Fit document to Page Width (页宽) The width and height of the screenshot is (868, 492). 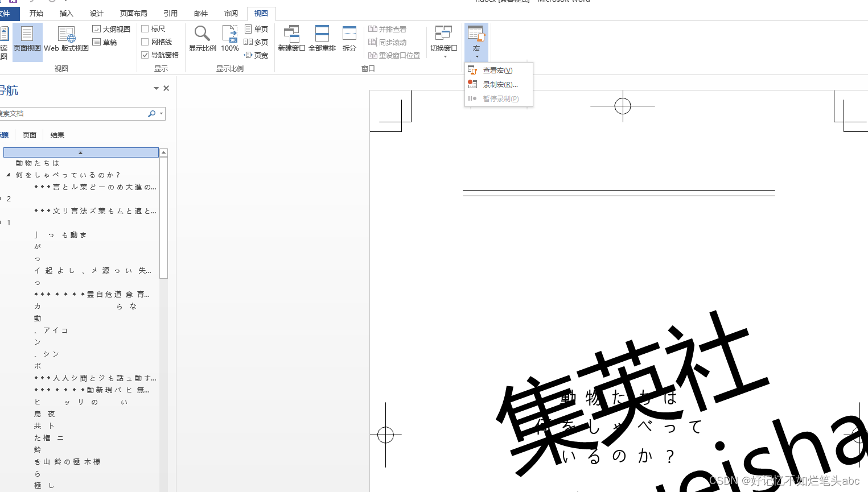[256, 55]
